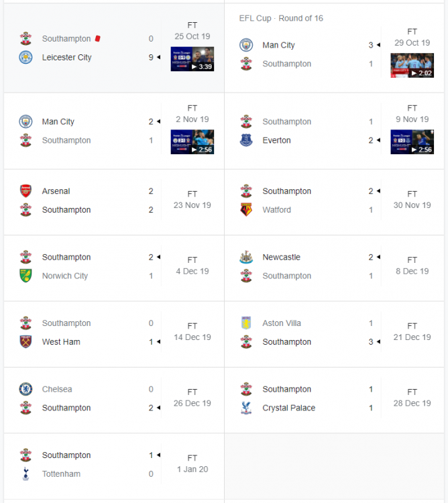Click the Chelsea club crest

tap(25, 389)
